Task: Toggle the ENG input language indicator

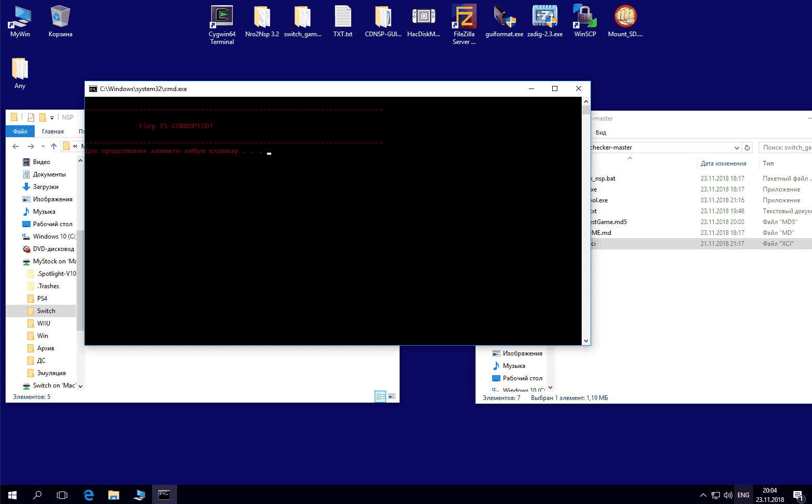Action: 743,495
